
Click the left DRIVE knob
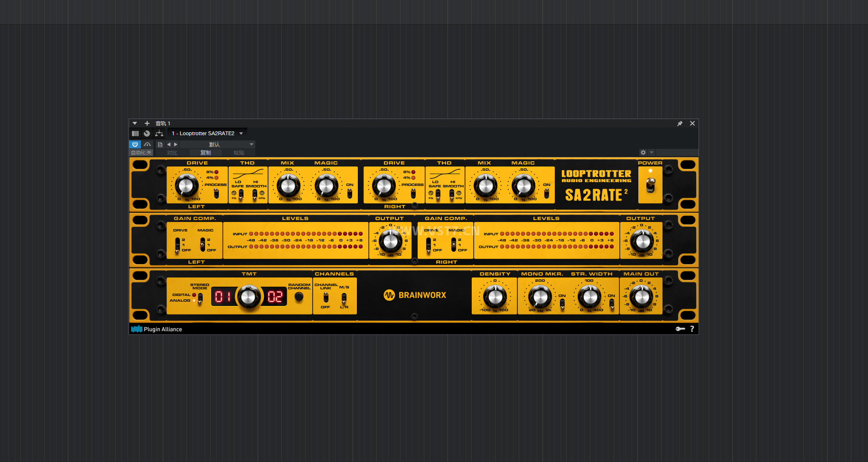pos(187,185)
